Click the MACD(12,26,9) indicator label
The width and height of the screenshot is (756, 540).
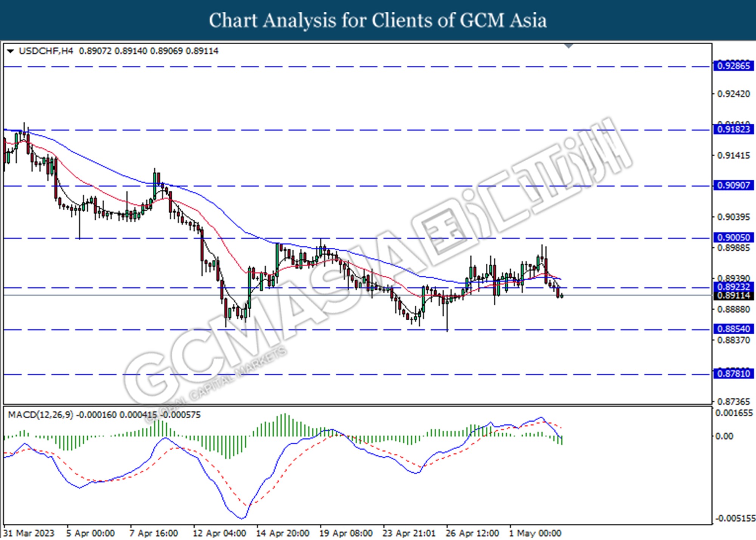(x=41, y=415)
